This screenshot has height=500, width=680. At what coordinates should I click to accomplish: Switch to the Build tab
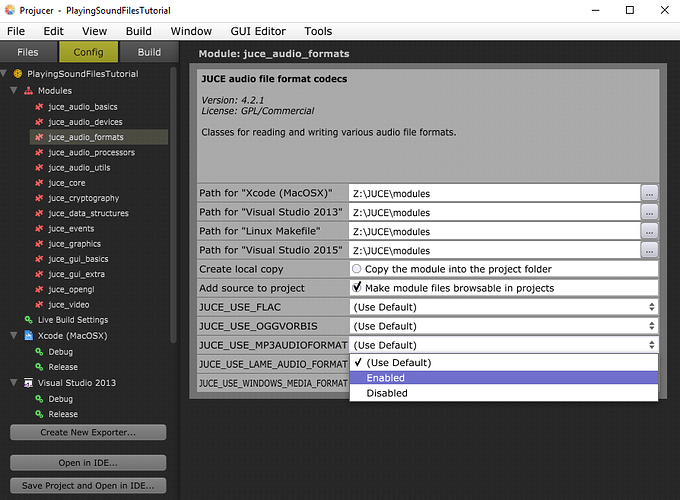pos(149,52)
